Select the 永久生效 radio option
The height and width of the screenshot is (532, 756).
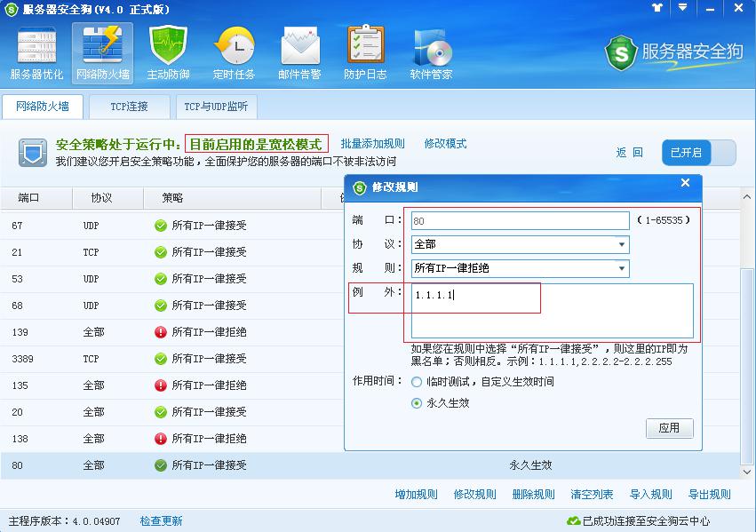(x=416, y=404)
